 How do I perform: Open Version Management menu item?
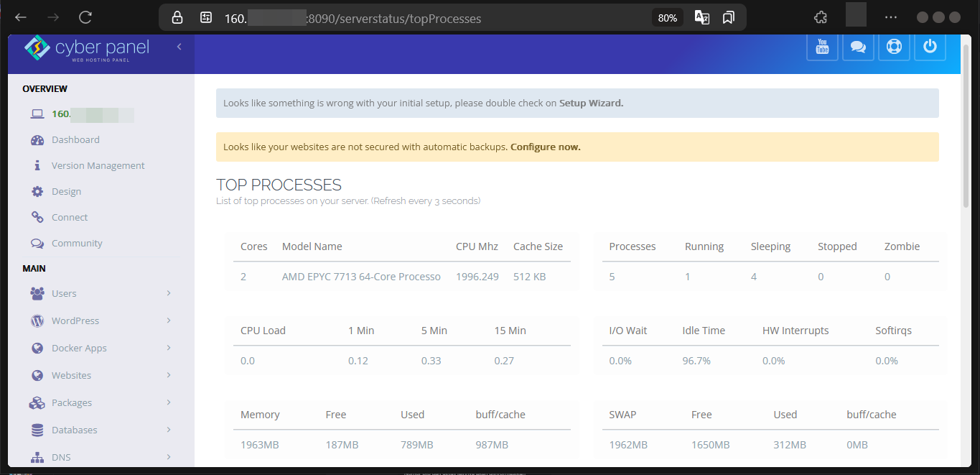point(98,166)
